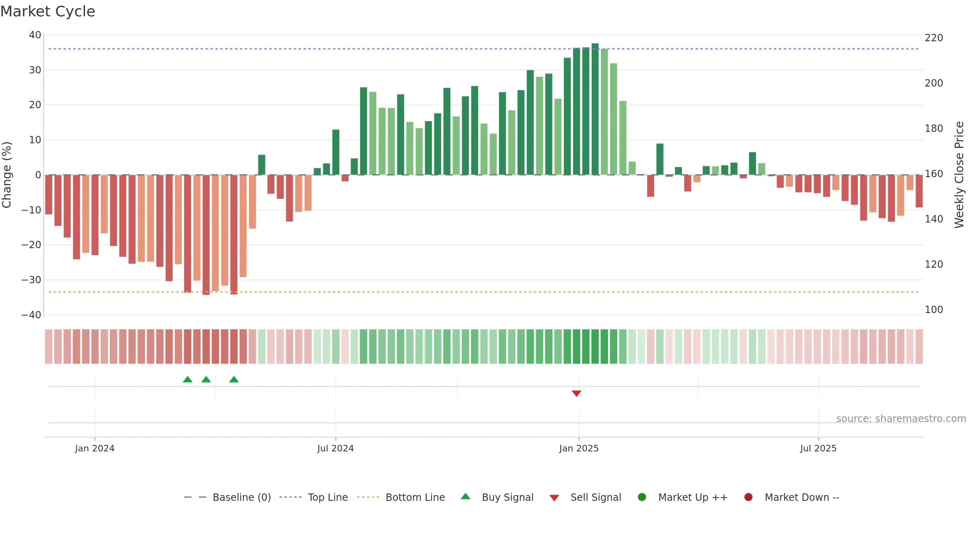The height and width of the screenshot is (551, 980).
Task: Select the red sell signal marker near Jan 2025
Action: 577,393
